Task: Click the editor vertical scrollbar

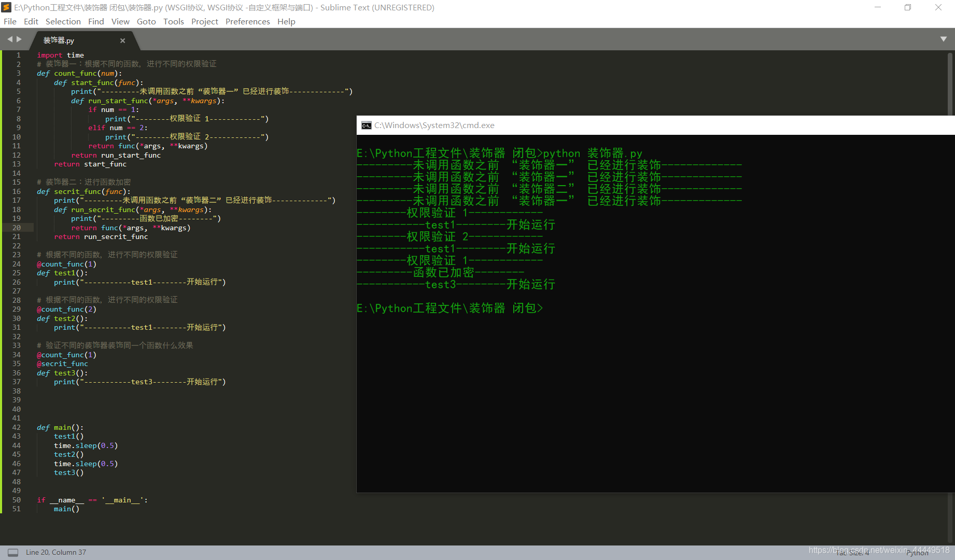Action: click(951, 297)
